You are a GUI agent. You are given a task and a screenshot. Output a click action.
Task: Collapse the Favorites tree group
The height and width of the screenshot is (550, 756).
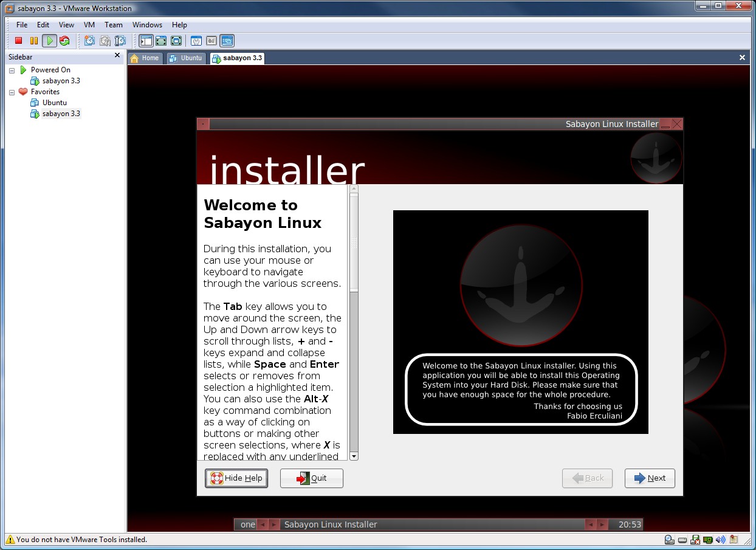[x=12, y=92]
